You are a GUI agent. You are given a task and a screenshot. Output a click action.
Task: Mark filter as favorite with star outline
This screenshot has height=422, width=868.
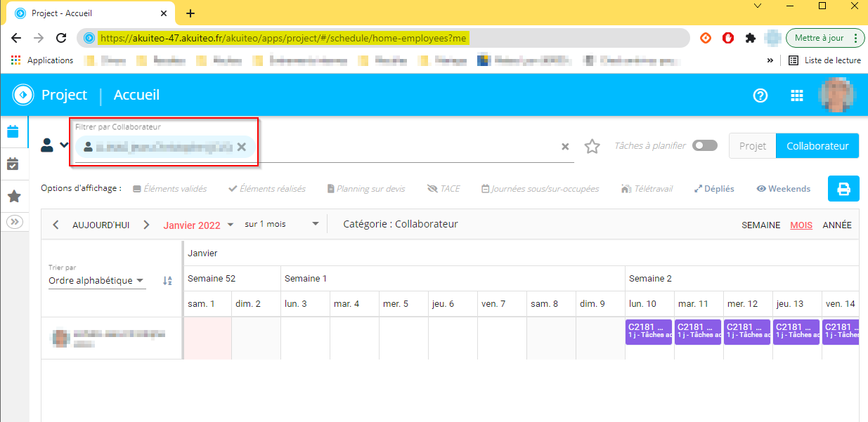pos(592,147)
